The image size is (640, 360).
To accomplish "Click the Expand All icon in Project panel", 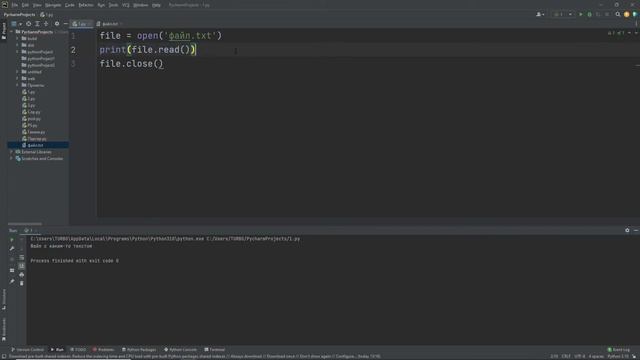I will [37, 24].
